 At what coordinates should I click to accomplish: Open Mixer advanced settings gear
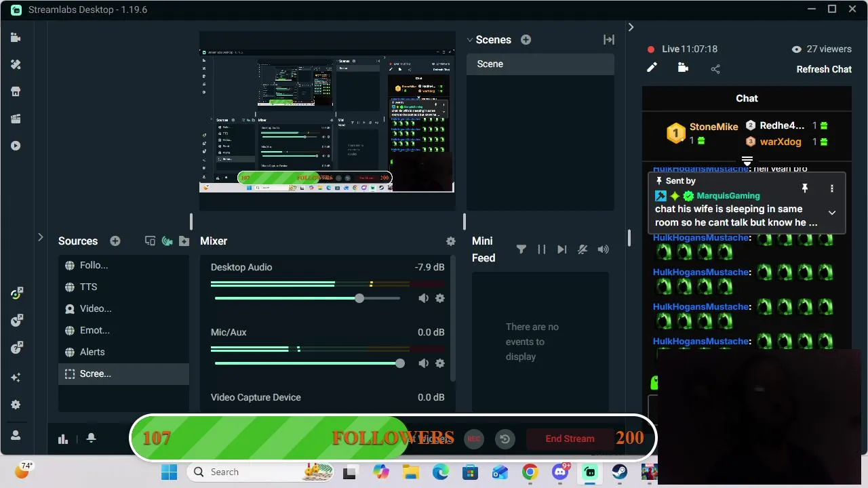450,241
